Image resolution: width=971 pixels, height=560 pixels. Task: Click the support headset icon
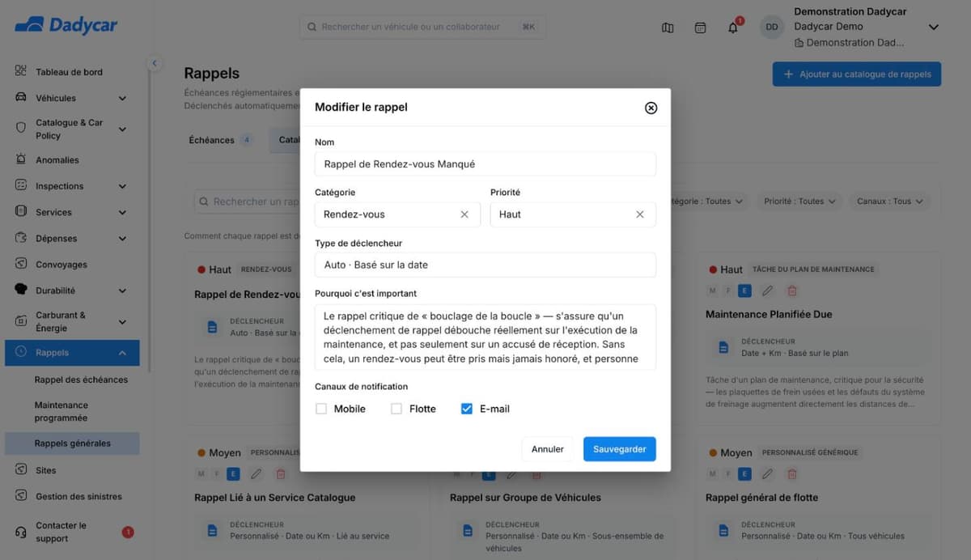point(21,532)
